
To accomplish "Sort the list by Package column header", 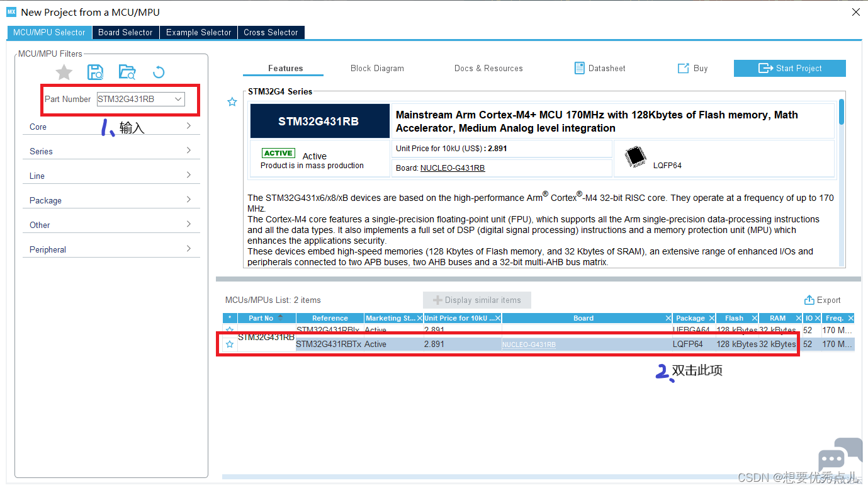I will [x=690, y=318].
